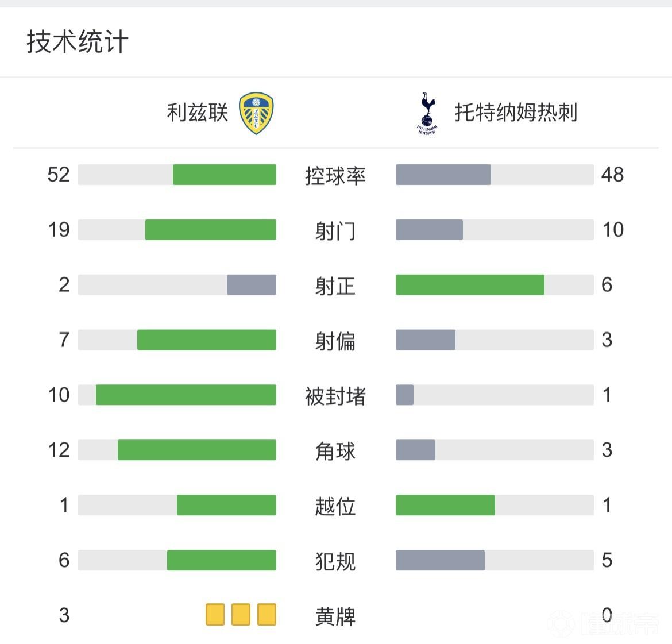The width and height of the screenshot is (672, 644).
Task: Click Tottenham gray fouls bar
Action: click(440, 560)
